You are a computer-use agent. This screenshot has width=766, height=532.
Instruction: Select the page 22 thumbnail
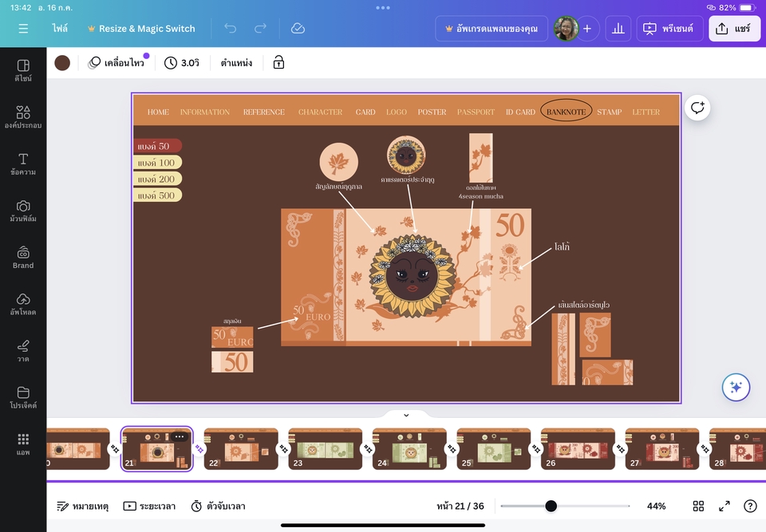click(x=241, y=449)
